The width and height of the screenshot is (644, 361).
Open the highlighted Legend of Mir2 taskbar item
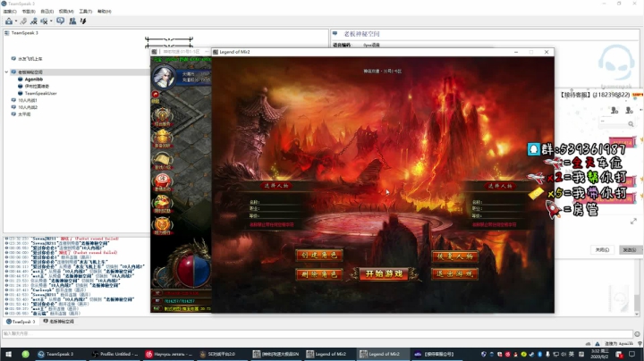(x=383, y=354)
